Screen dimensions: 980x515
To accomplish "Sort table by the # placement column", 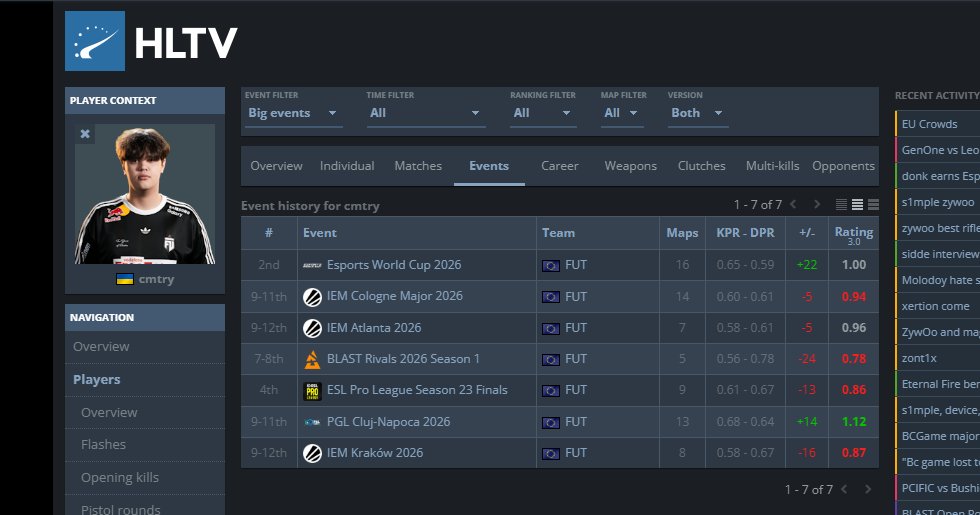I will point(269,232).
